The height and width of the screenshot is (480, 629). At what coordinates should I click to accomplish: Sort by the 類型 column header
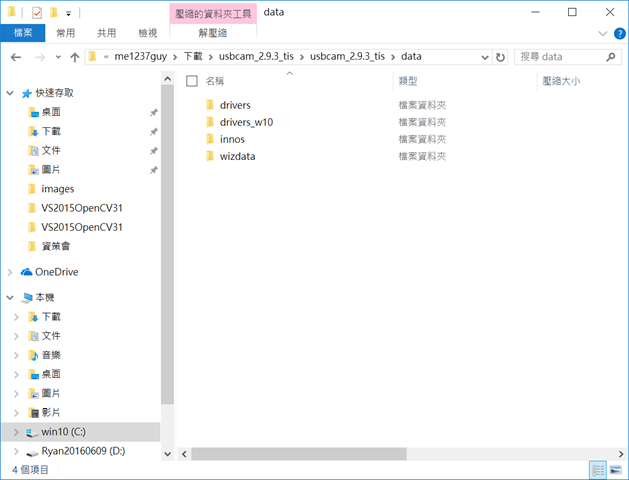pyautogui.click(x=408, y=81)
